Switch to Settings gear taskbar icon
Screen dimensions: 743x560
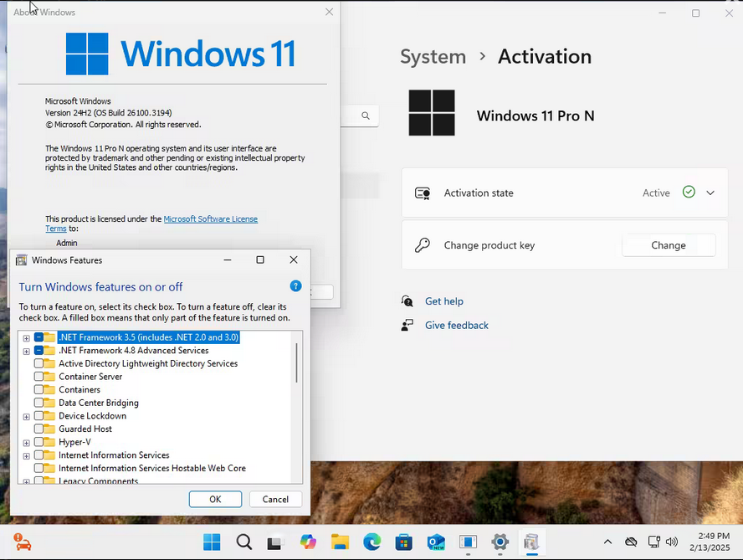pos(500,542)
